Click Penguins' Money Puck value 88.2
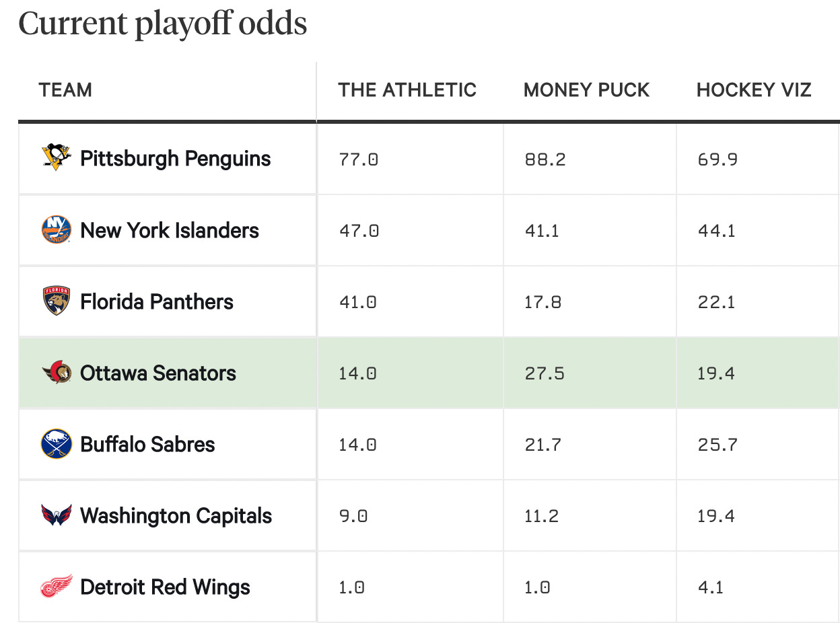The height and width of the screenshot is (623, 840). [x=545, y=159]
